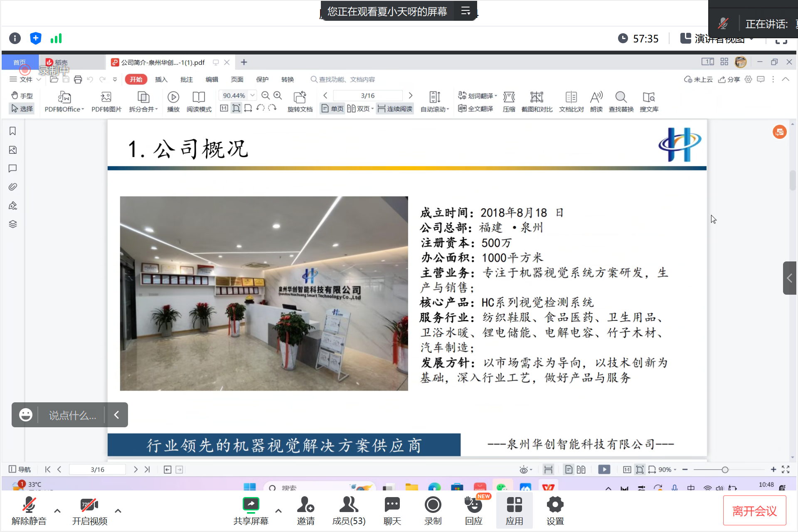
Task: Click the zoom slider in status bar
Action: click(x=725, y=470)
